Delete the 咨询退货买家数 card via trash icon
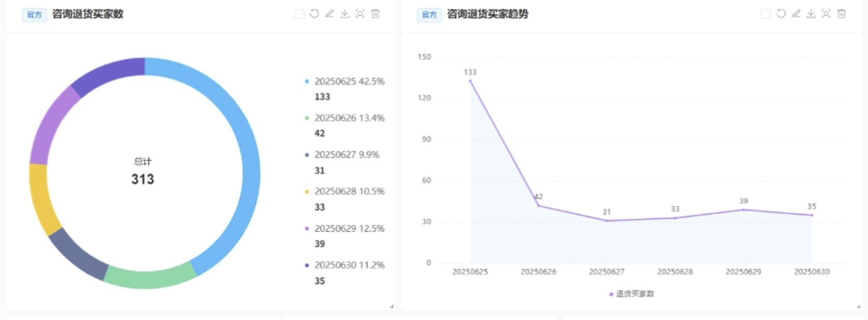This screenshot has width=868, height=320. coord(375,14)
